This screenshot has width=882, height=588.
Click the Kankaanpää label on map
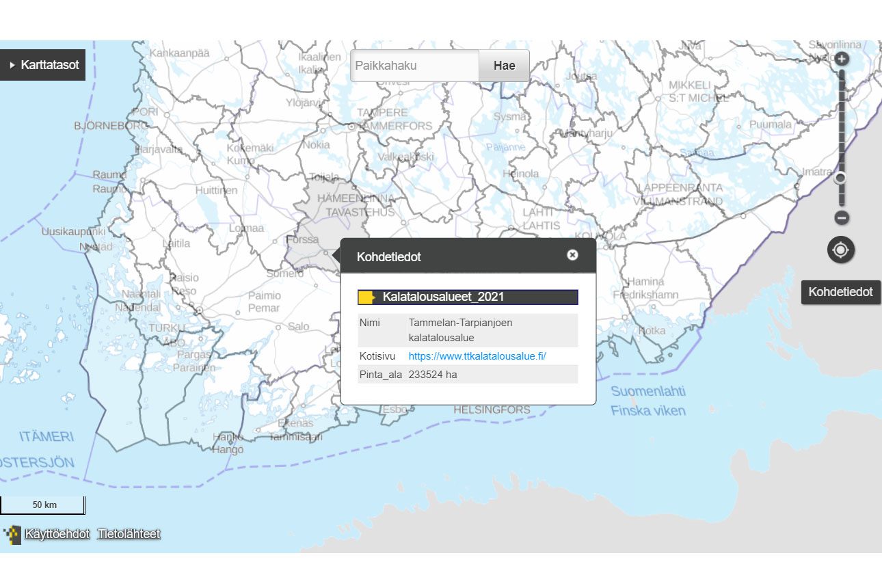coord(179,53)
